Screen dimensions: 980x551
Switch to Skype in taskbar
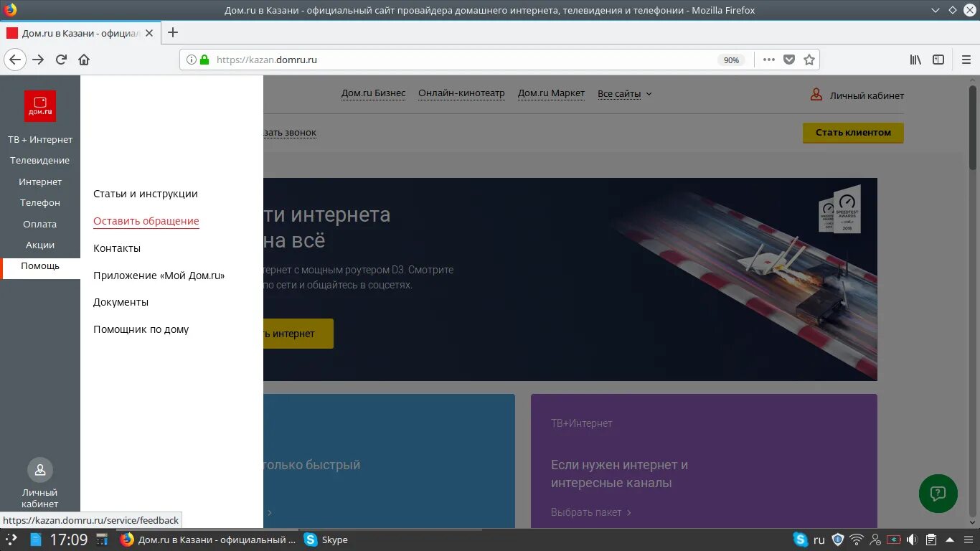(x=326, y=540)
